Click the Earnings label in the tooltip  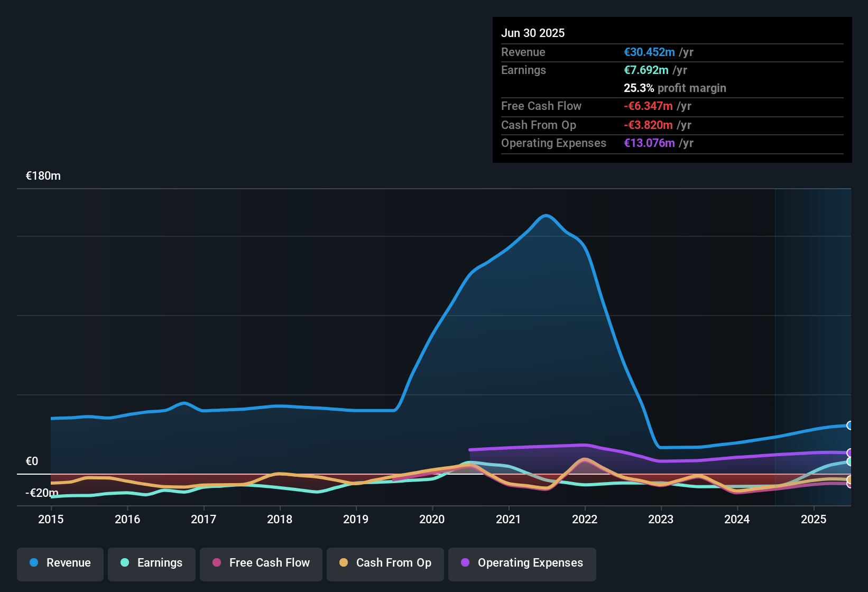pyautogui.click(x=523, y=70)
